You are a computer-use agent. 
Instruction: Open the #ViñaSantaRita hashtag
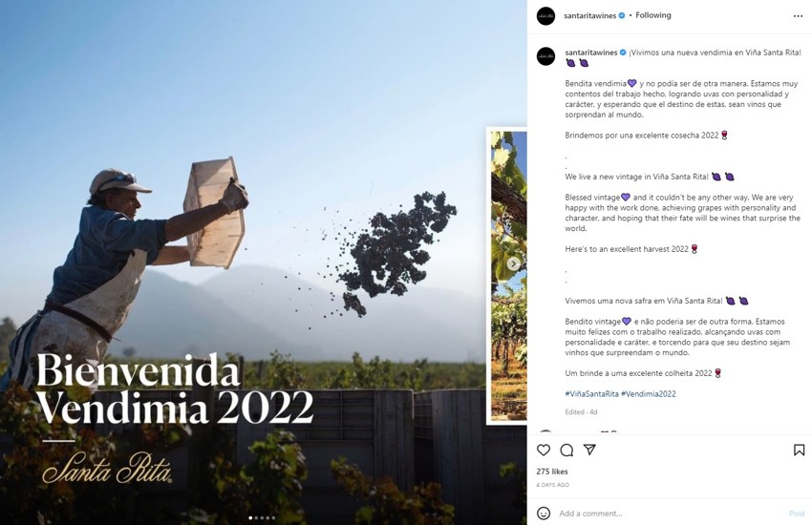tap(591, 393)
